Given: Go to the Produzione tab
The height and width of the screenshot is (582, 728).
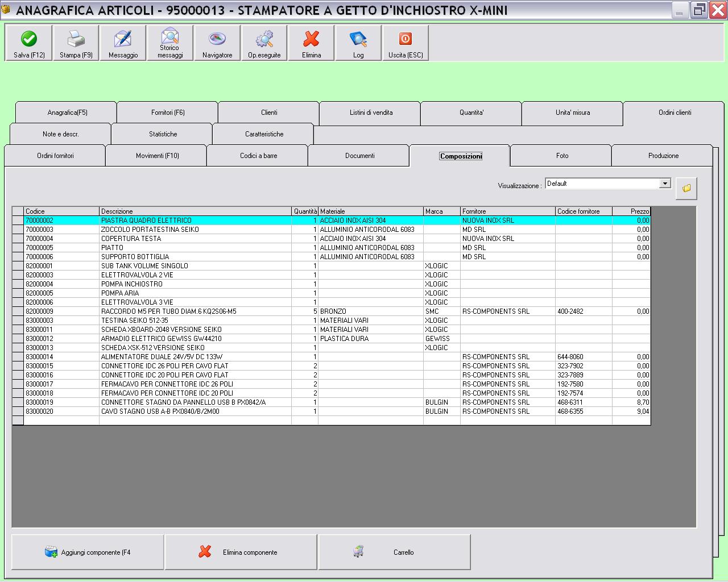Looking at the screenshot, I should point(663,156).
